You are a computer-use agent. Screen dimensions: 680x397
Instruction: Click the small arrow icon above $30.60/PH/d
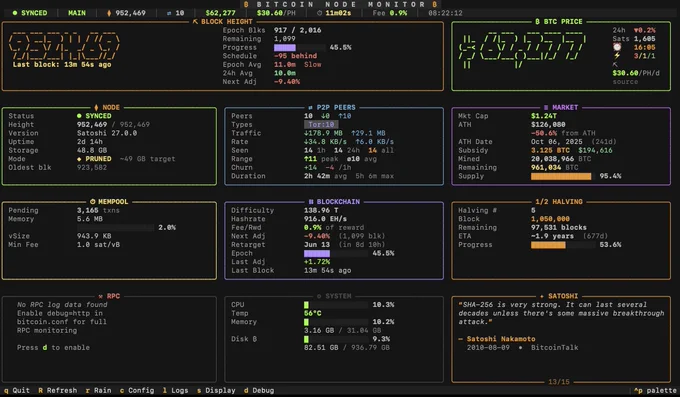[x=615, y=64]
